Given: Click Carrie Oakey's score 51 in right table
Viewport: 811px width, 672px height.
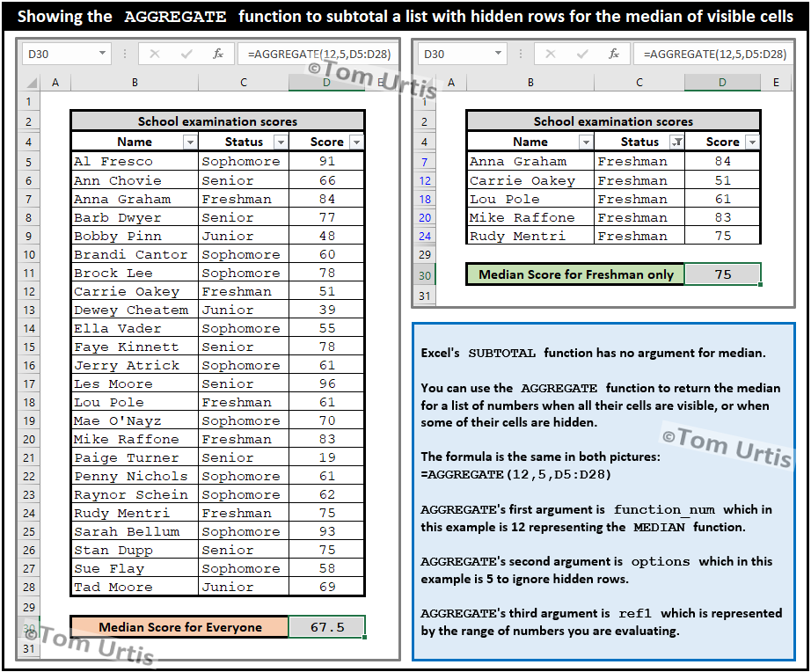Looking at the screenshot, I should pyautogui.click(x=722, y=180).
